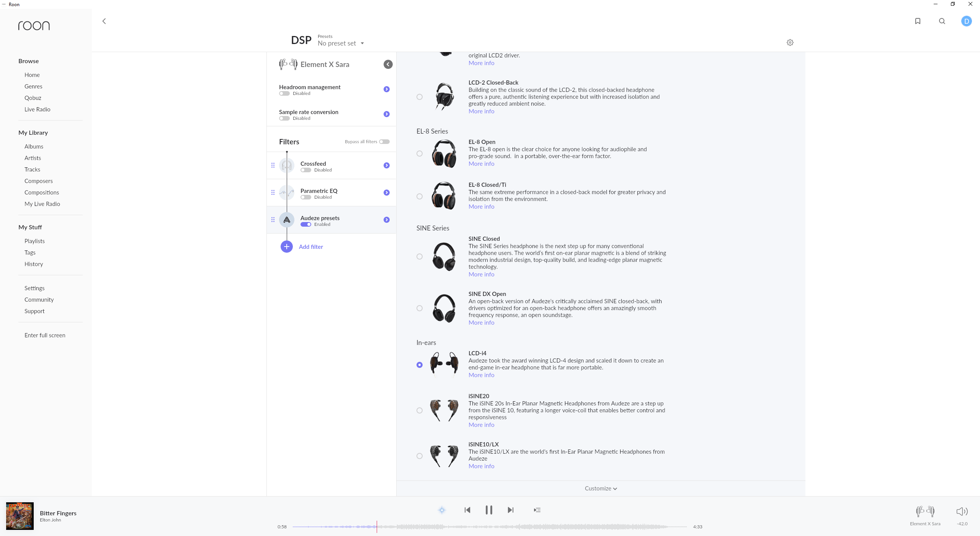Skip to the next track
This screenshot has width=980, height=536.
click(510, 510)
